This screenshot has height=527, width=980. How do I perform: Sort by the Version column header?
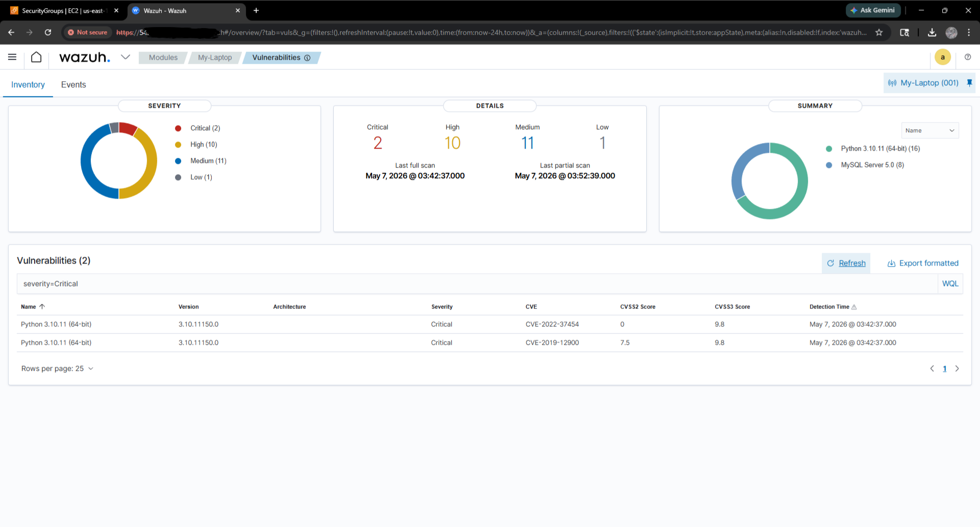point(189,307)
